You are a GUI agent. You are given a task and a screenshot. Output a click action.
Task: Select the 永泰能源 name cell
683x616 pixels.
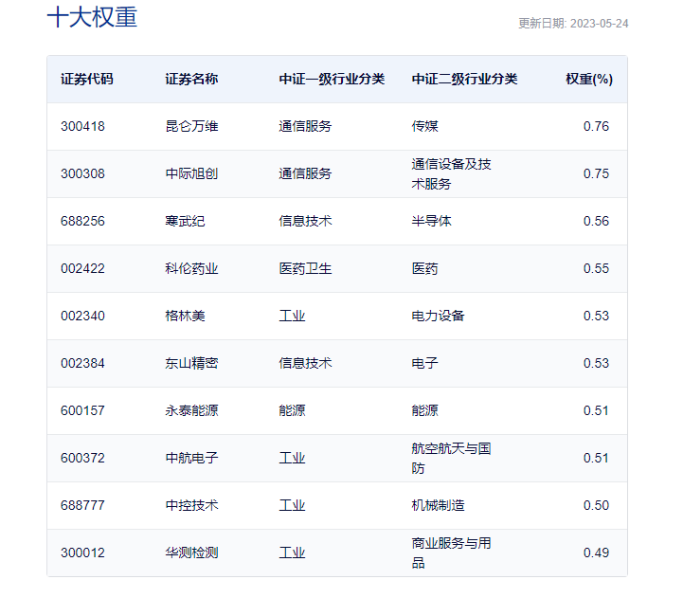pos(191,411)
